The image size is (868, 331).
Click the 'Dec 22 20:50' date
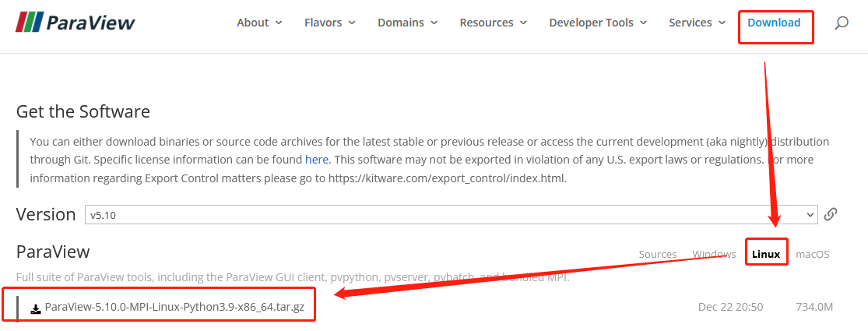pyautogui.click(x=731, y=307)
